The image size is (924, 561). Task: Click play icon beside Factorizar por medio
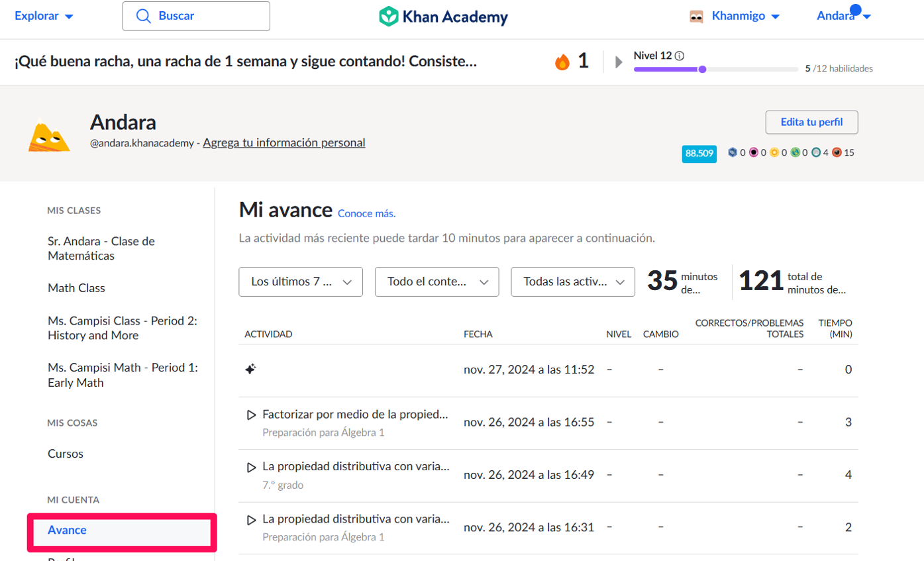coord(251,415)
